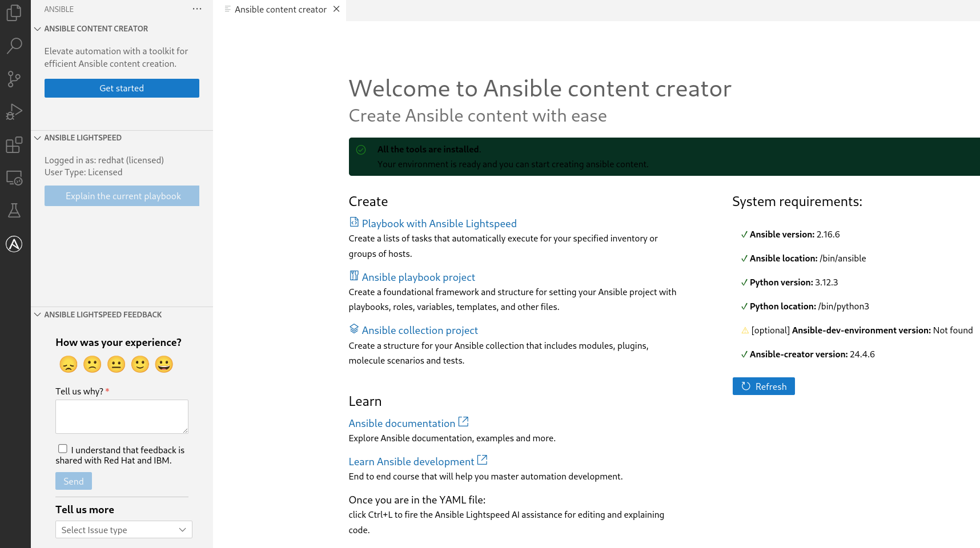The image size is (980, 548).
Task: Select the happiest smiley face rating
Action: click(x=164, y=364)
